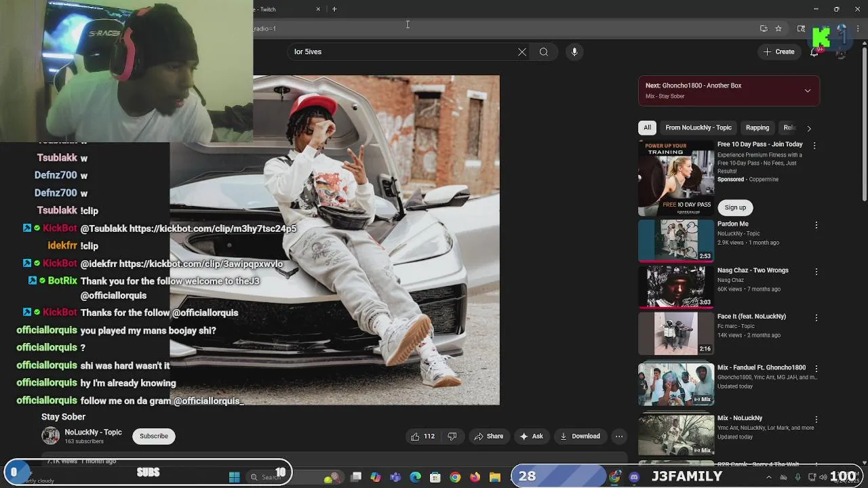
Task: Open Microsoft Store from the taskbar
Action: [435, 477]
